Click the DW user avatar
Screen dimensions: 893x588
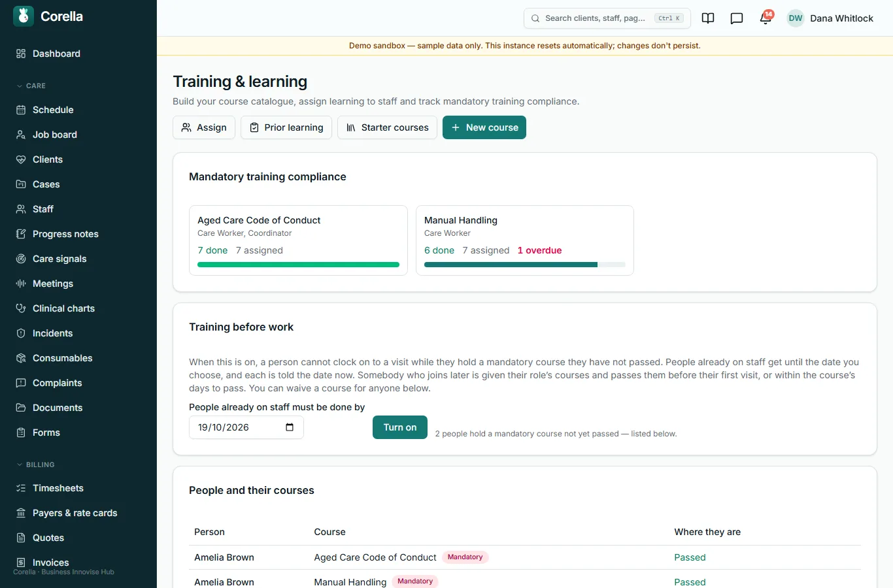pyautogui.click(x=796, y=18)
